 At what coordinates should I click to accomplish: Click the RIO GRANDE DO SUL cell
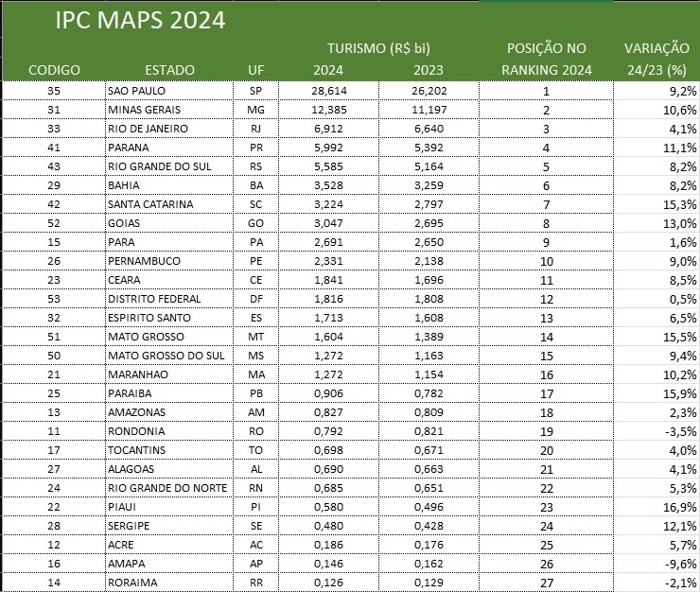tap(169, 166)
